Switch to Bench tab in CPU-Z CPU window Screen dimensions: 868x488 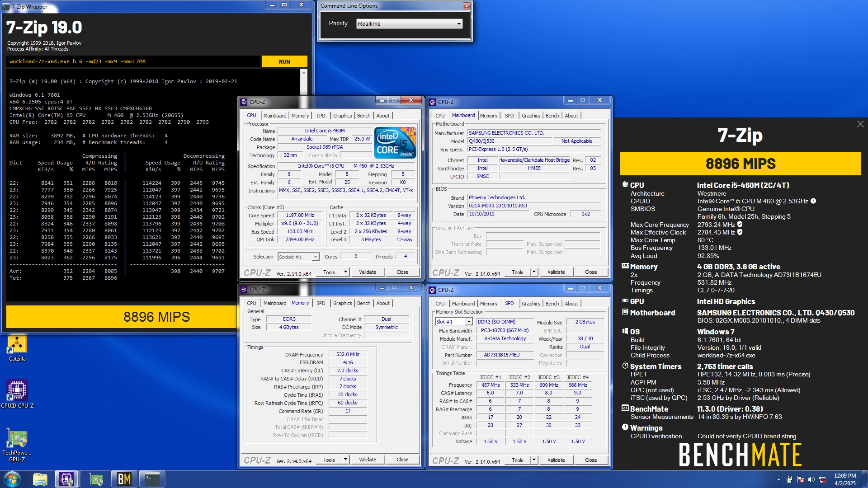coord(363,116)
